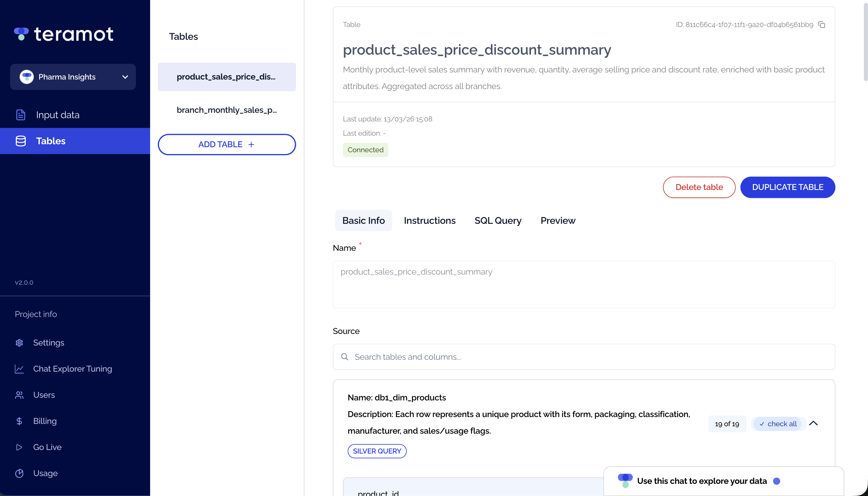The image size is (868, 496).
Task: Switch to the SQL Query tab
Action: coord(498,221)
